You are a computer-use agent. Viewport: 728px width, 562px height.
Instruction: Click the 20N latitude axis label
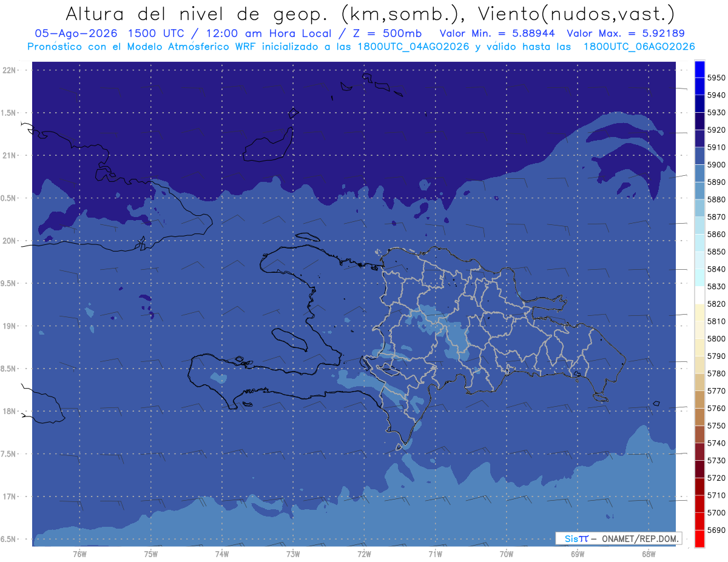pos(10,241)
